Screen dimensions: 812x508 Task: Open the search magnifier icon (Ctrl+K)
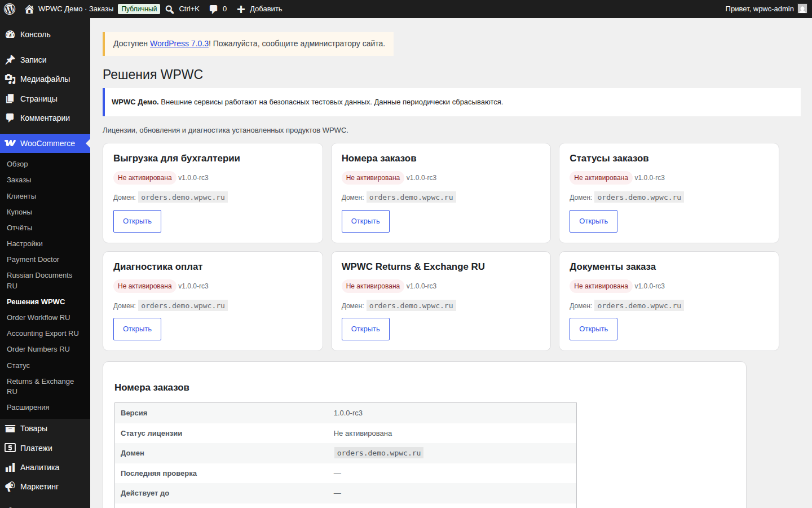[170, 9]
